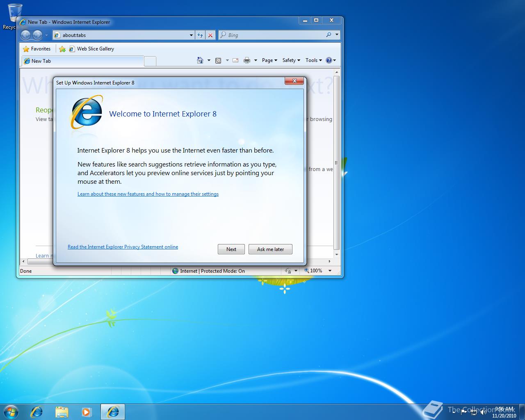Click the Bing search box
The height and width of the screenshot is (420, 525).
click(x=272, y=35)
